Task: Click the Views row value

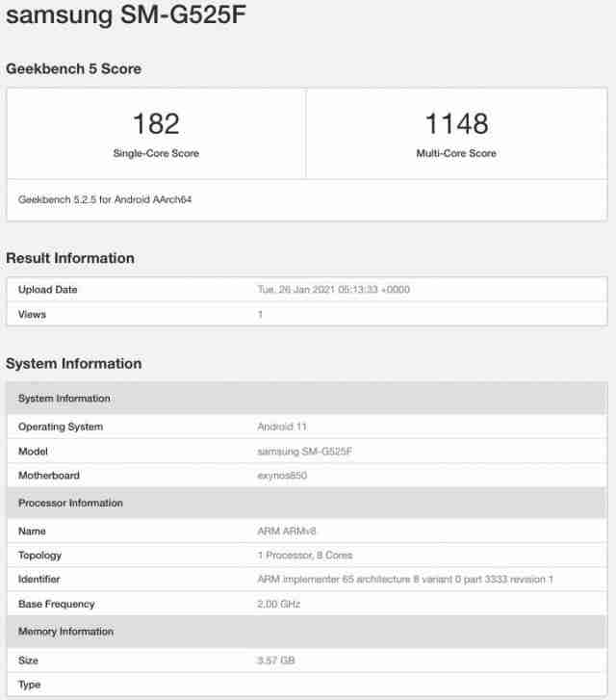Action: [260, 314]
